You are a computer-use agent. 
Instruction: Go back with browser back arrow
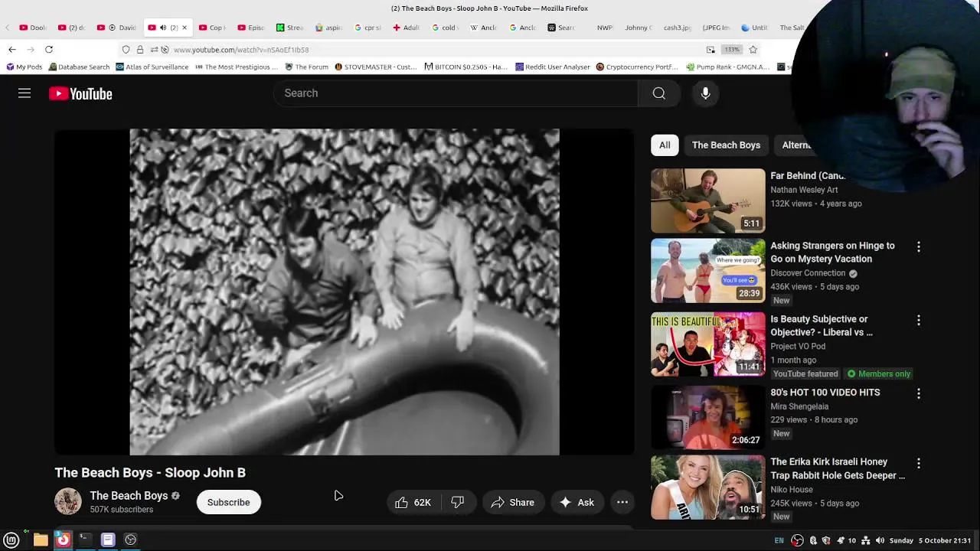[12, 50]
